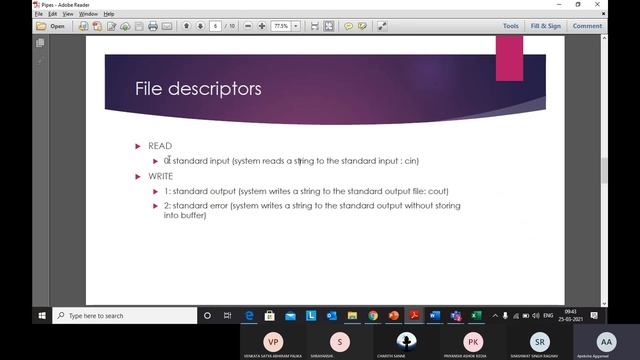640x360 pixels.
Task: Show hidden system tray icons chevron
Action: pyautogui.click(x=495, y=316)
